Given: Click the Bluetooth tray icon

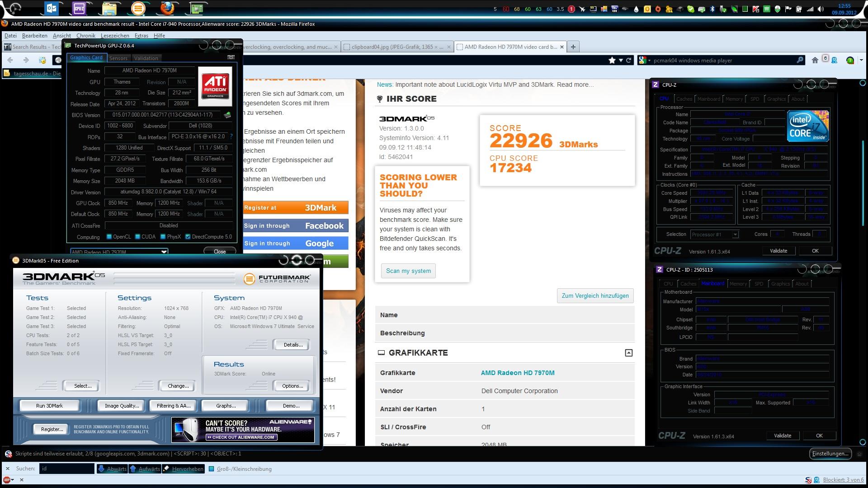Looking at the screenshot, I should click(712, 9).
